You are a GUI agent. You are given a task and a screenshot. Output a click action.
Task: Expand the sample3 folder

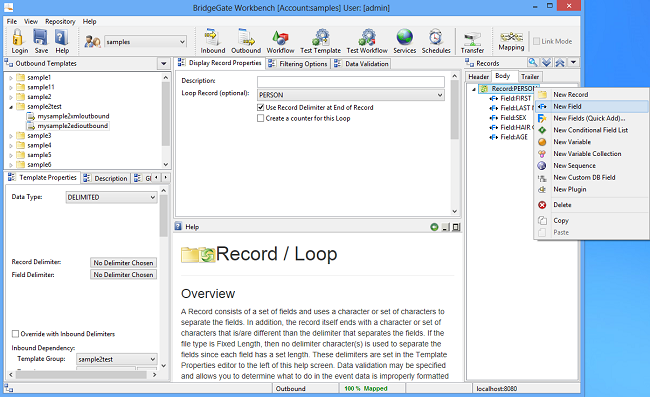pyautogui.click(x=11, y=136)
